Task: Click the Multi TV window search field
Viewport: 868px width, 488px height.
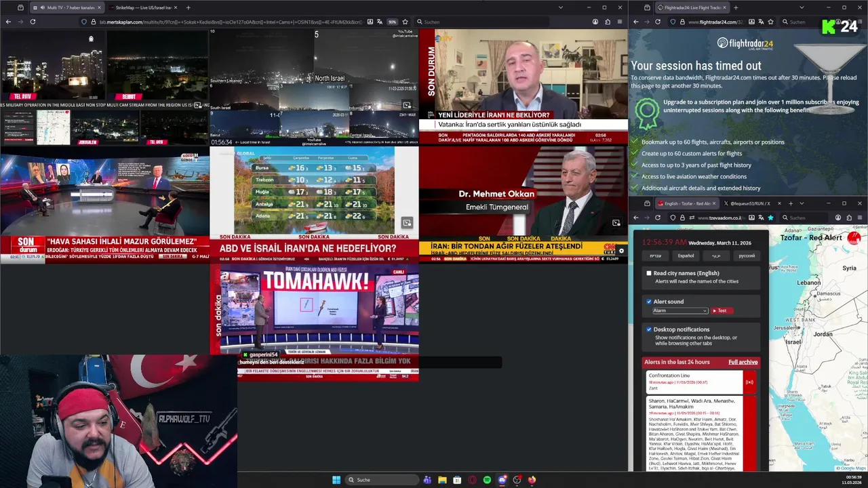Action: (x=481, y=22)
